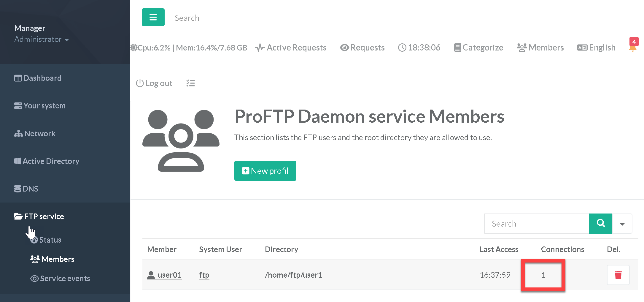644x302 pixels.
Task: Open Active Requests in the top bar
Action: pos(291,48)
